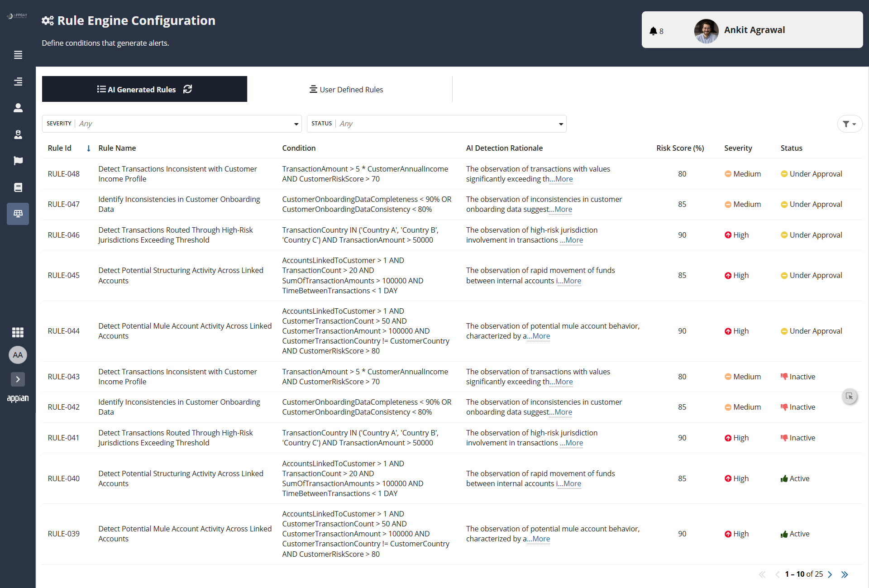The width and height of the screenshot is (869, 588).
Task: Expand the filter funnel dropdown menu
Action: [x=850, y=124]
